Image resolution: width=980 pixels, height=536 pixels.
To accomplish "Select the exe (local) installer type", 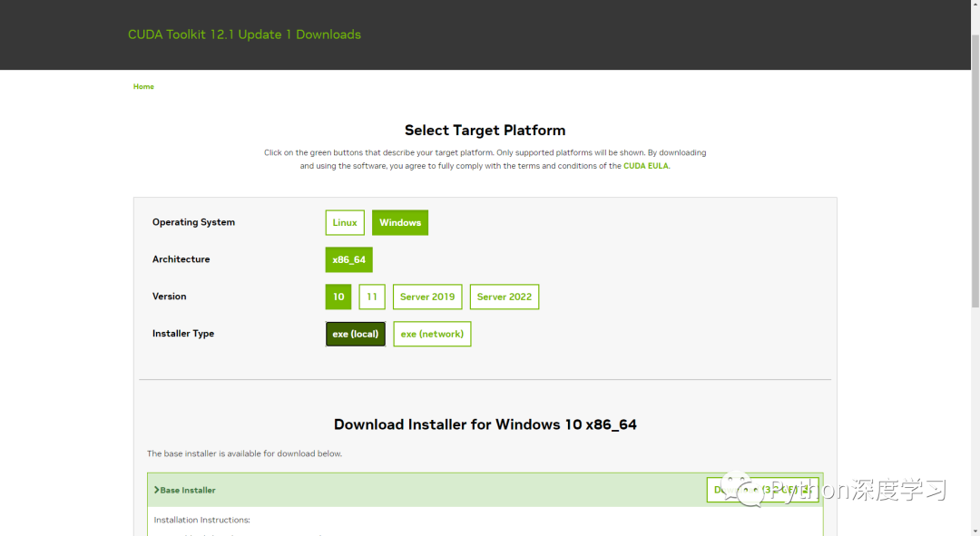I will [x=355, y=334].
